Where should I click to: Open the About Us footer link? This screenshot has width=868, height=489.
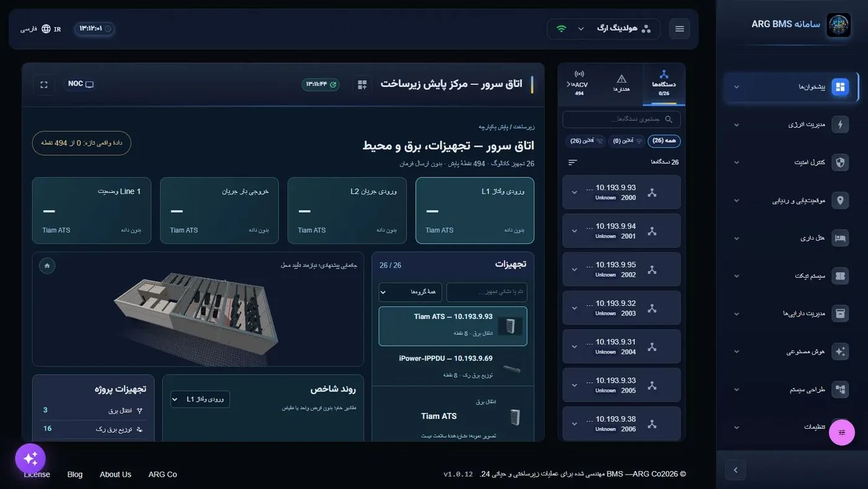click(x=115, y=474)
